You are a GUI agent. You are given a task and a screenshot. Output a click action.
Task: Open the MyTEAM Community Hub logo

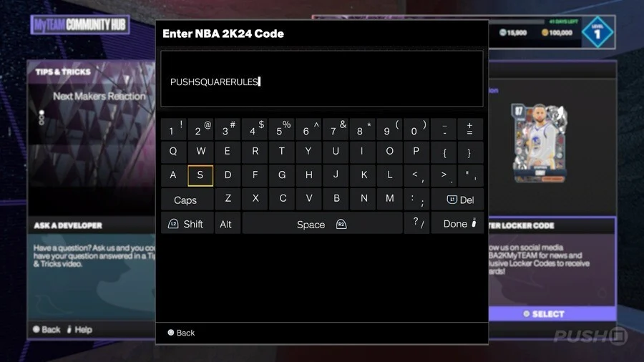click(x=80, y=24)
